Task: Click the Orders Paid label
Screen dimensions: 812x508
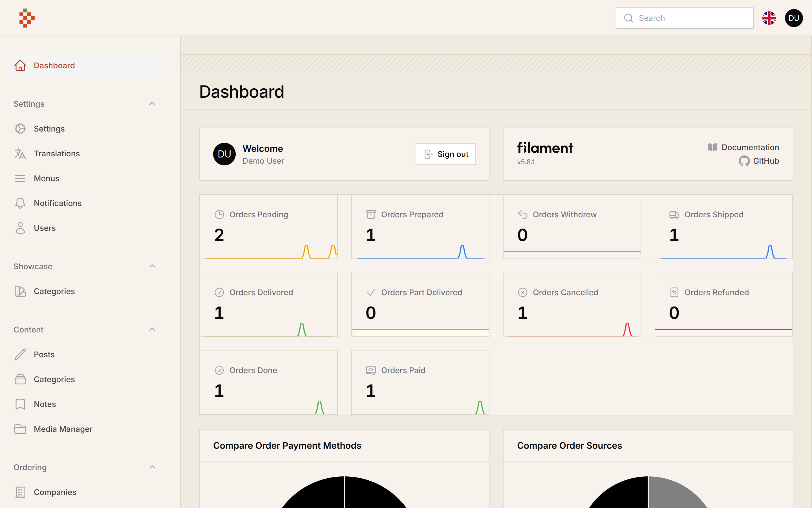Action: pyautogui.click(x=403, y=370)
